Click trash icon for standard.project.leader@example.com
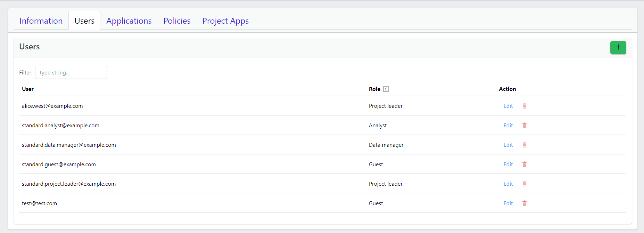Image resolution: width=644 pixels, height=233 pixels. [525, 184]
